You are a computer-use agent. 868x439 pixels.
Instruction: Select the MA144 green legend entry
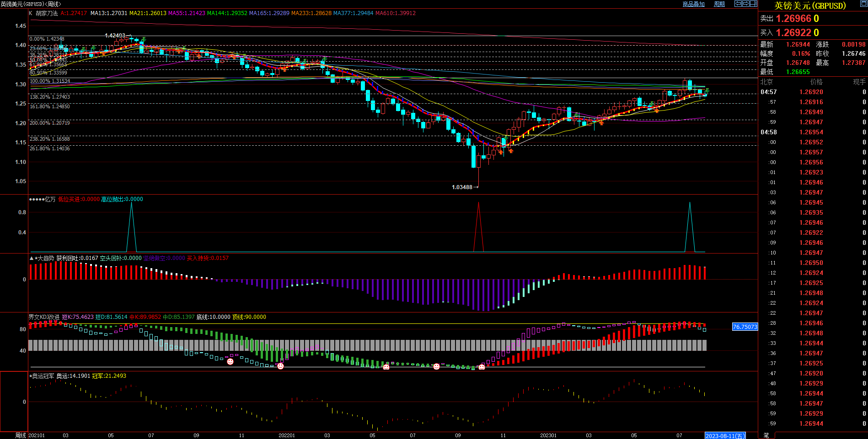point(227,13)
